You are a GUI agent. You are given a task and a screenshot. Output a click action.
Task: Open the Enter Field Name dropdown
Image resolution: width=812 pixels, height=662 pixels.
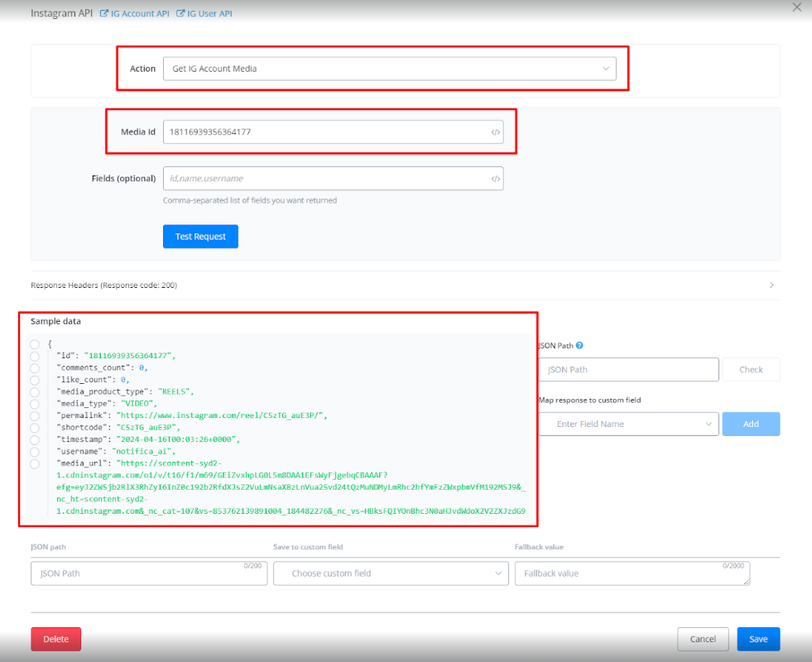pos(627,424)
